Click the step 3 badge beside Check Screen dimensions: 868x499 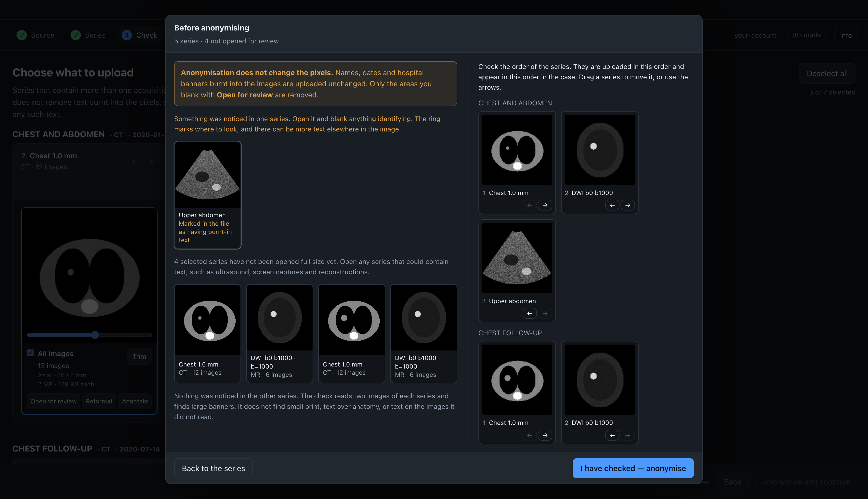127,35
